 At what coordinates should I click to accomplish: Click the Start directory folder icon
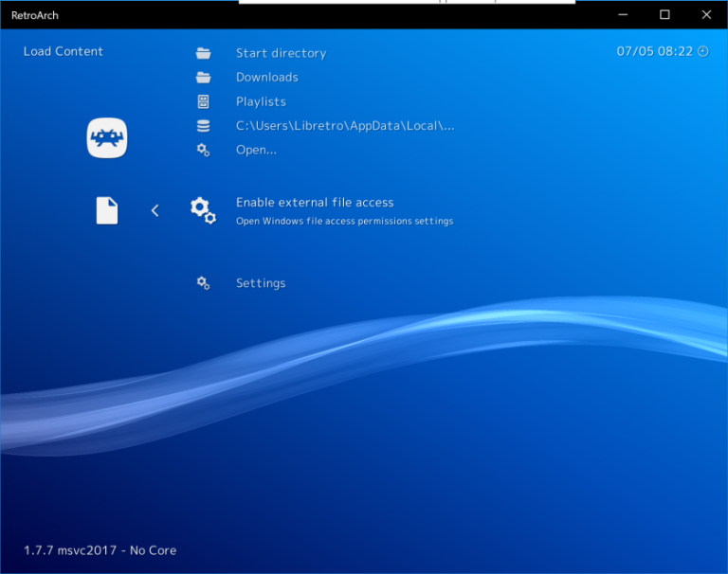coord(203,53)
